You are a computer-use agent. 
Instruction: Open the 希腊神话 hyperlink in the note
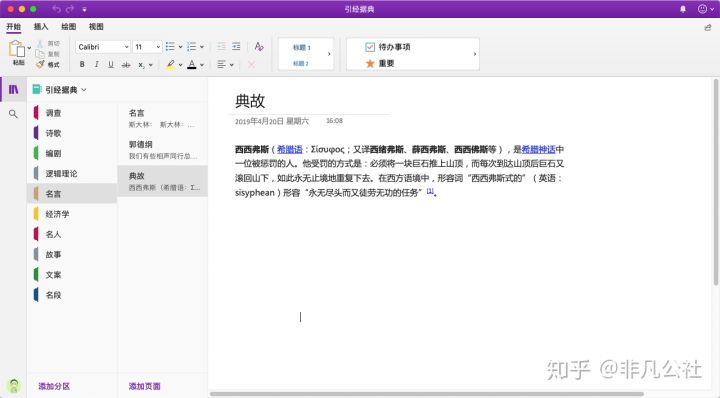point(538,149)
